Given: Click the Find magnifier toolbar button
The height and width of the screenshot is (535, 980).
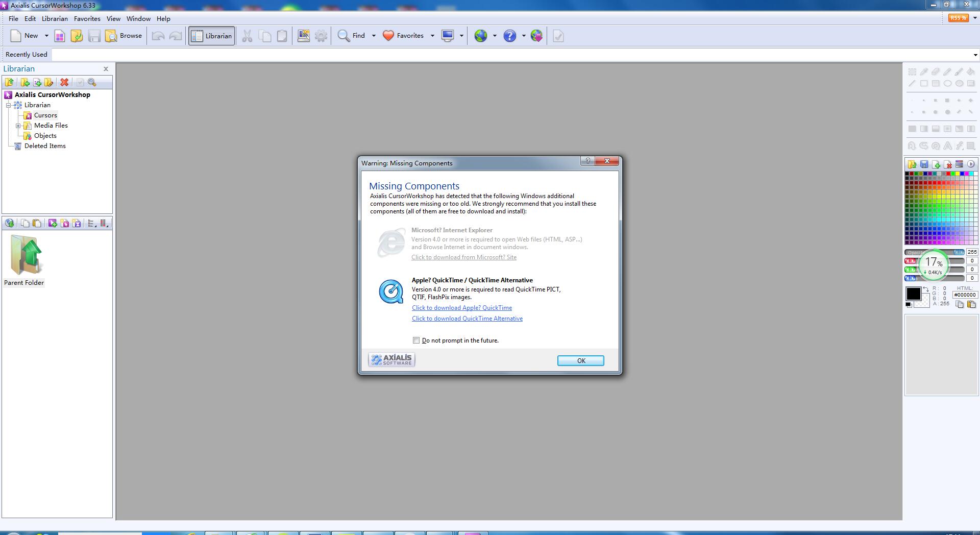Looking at the screenshot, I should [352, 36].
